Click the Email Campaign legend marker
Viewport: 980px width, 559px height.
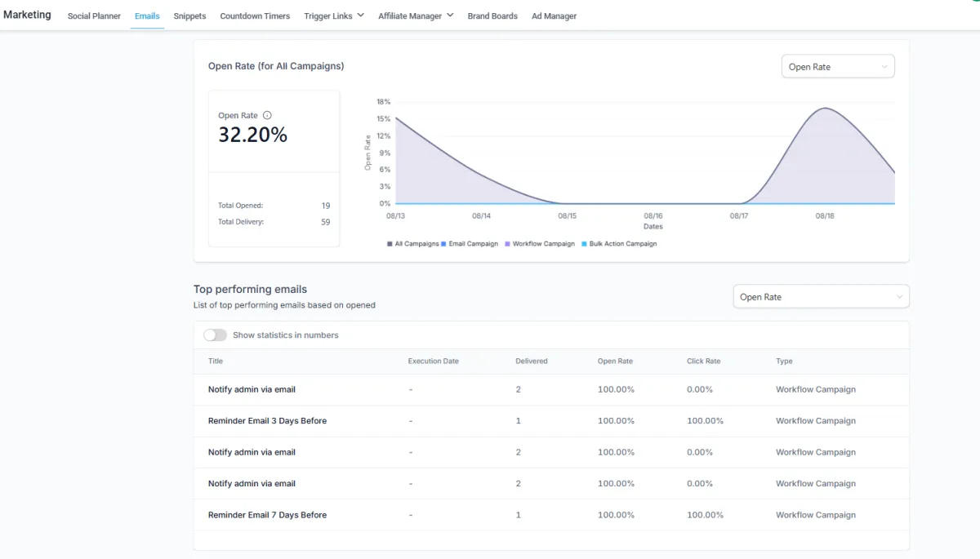[x=443, y=244]
